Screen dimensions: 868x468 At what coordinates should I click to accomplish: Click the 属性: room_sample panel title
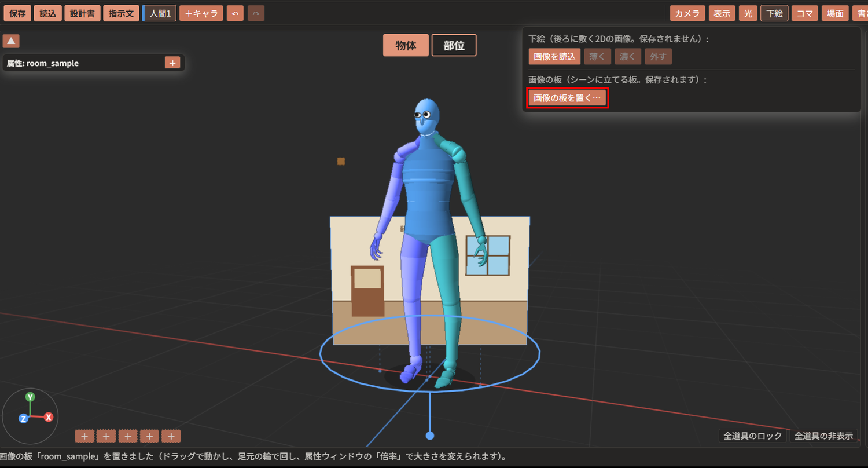point(43,63)
